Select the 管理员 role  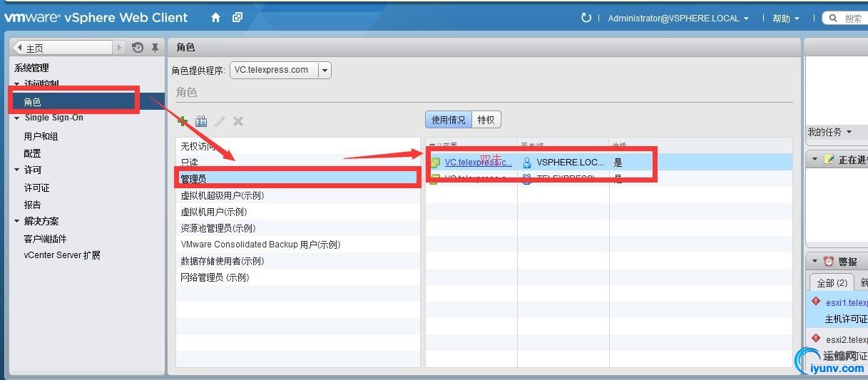click(x=298, y=179)
